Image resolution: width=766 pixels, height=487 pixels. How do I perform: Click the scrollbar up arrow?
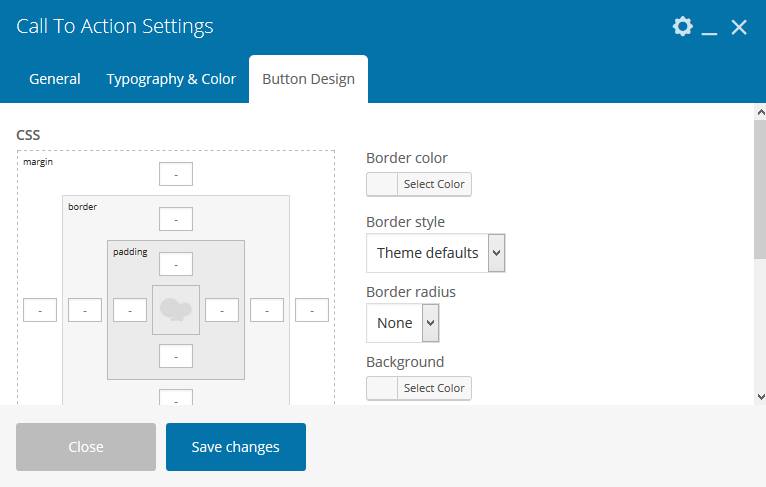point(758,112)
